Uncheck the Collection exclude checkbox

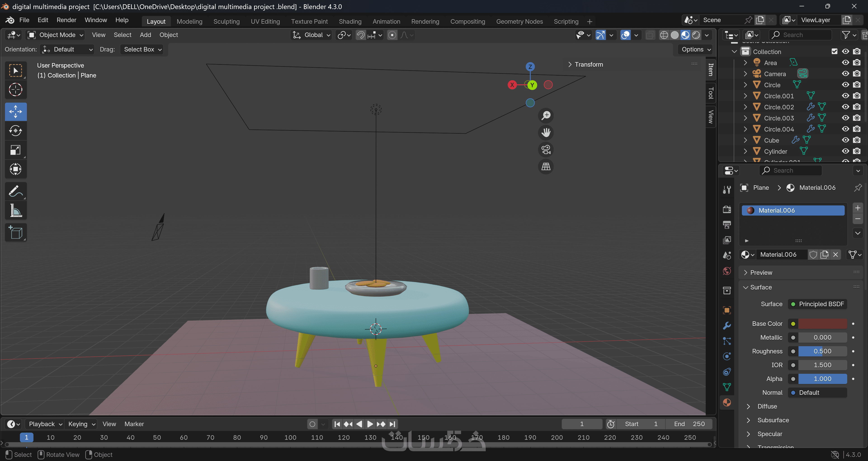(834, 52)
